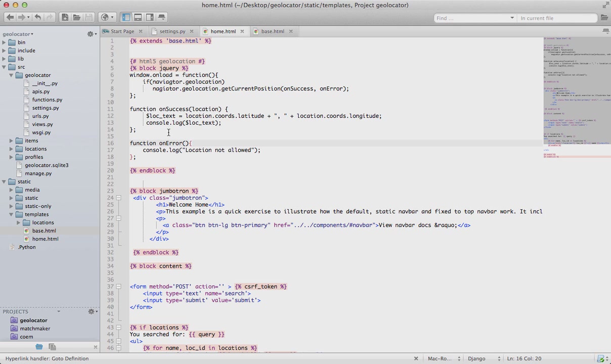The image size is (611, 364).
Task: Expand the profiles folder
Action: [x=11, y=157]
